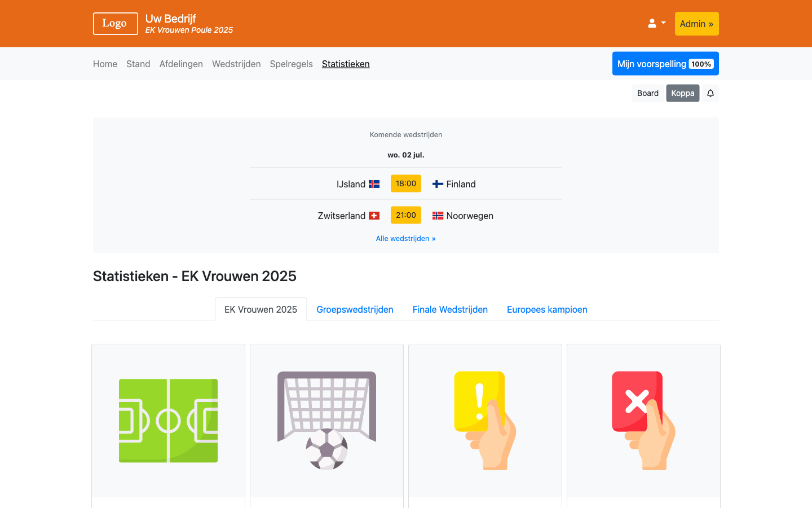Select the goal with ball statistics icon

coord(326,421)
